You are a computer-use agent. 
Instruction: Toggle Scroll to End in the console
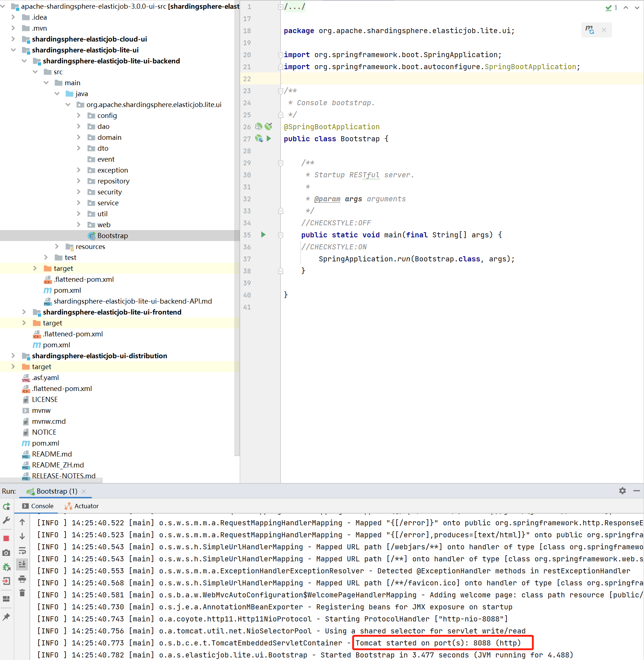coord(23,565)
